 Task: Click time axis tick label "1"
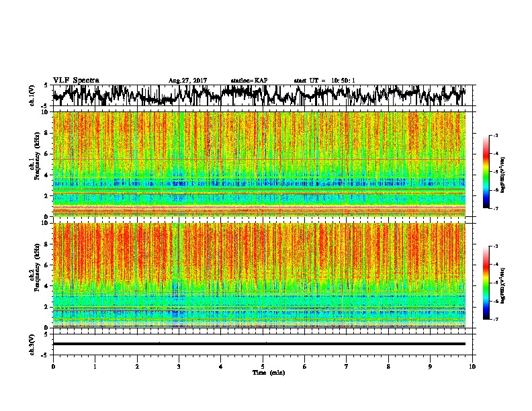click(x=95, y=367)
